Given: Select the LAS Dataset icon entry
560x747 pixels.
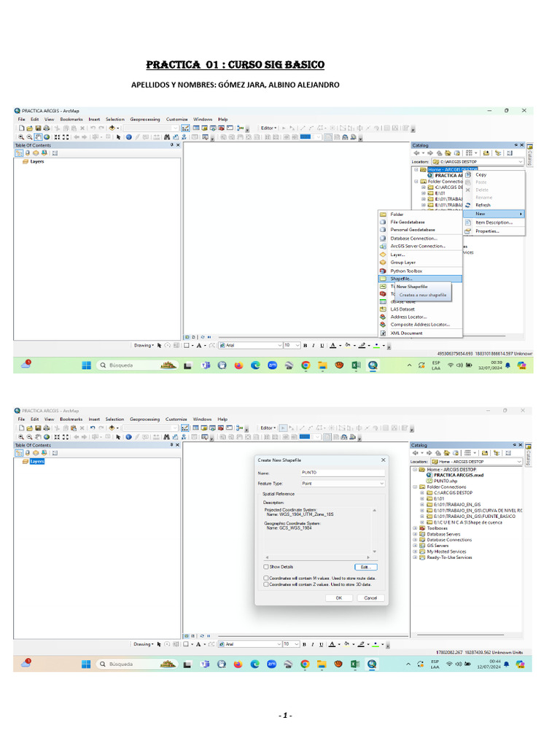Looking at the screenshot, I should tap(383, 309).
